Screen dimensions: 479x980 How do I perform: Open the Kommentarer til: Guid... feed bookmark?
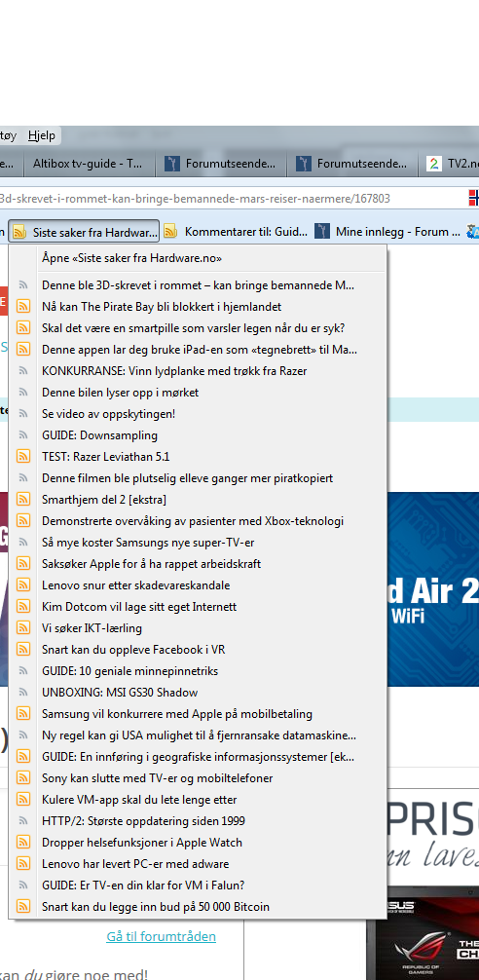[236, 232]
